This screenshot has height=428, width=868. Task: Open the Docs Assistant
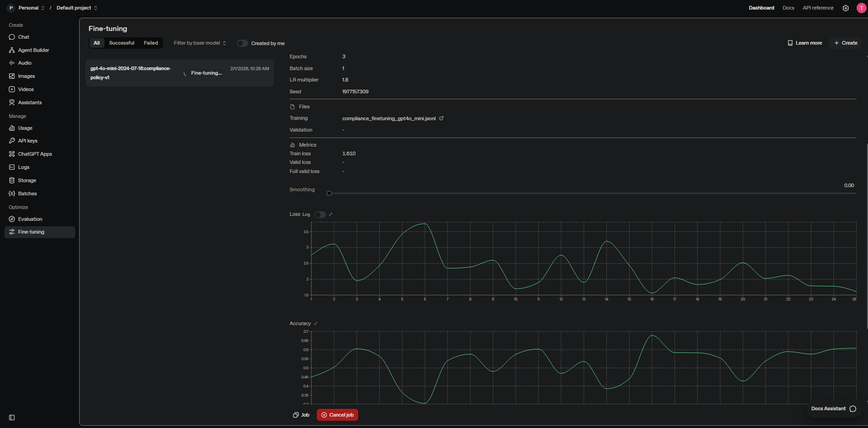[x=834, y=409]
